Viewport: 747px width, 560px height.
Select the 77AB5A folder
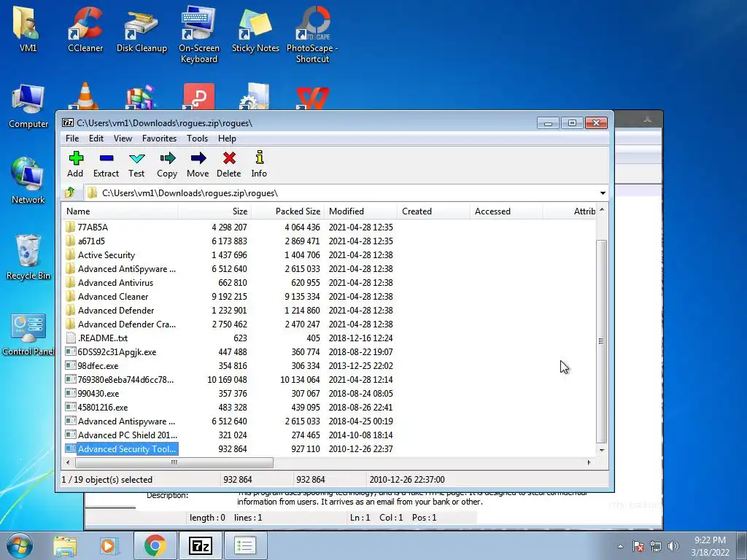(93, 227)
